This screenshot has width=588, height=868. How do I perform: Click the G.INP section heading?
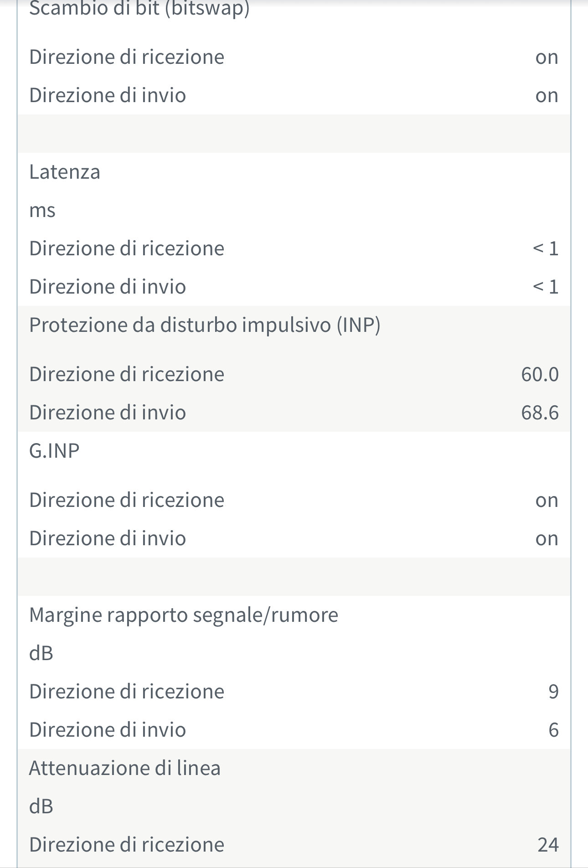tap(54, 451)
